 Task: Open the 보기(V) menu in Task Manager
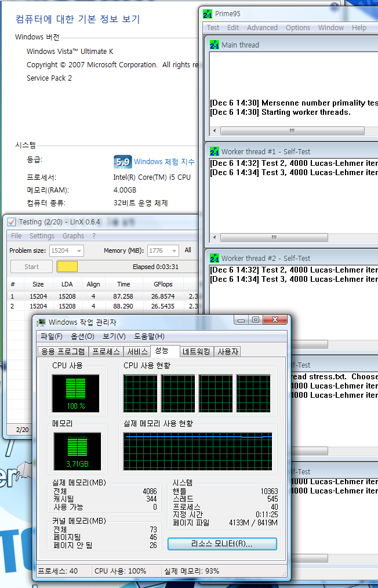114,336
